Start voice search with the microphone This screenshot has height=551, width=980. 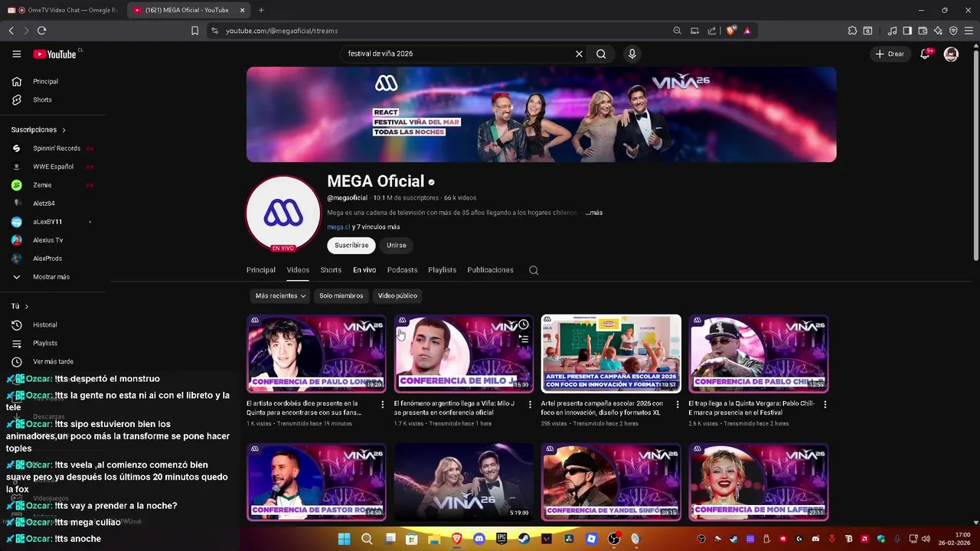632,54
